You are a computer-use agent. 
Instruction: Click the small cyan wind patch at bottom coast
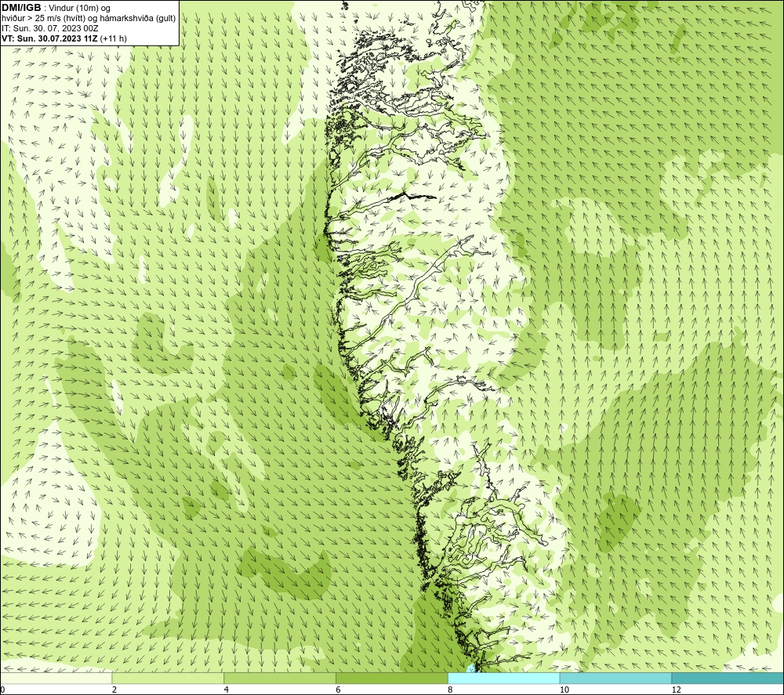click(470, 668)
